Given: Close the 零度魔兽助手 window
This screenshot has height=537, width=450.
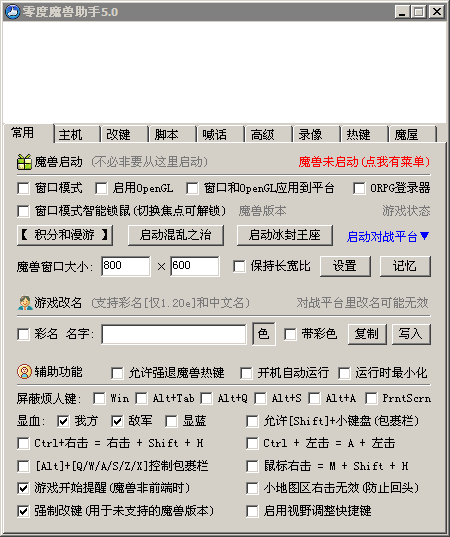Looking at the screenshot, I should (437, 12).
